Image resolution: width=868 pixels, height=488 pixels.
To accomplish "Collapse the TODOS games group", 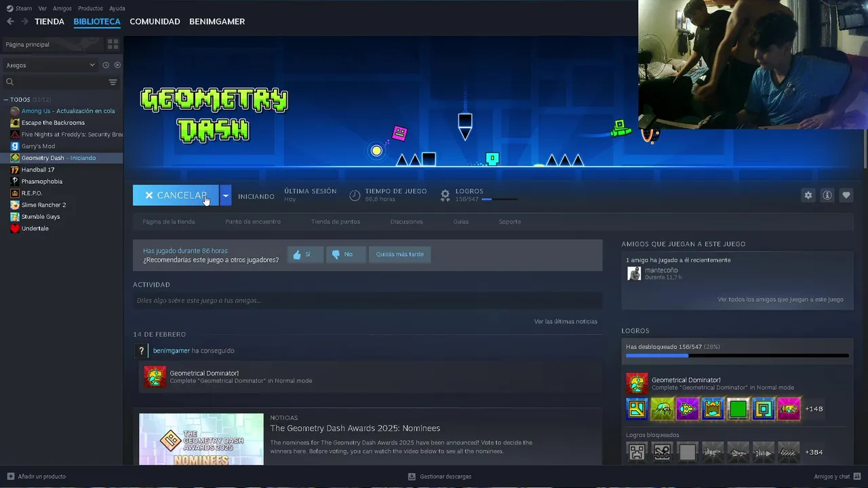I will tap(6, 100).
